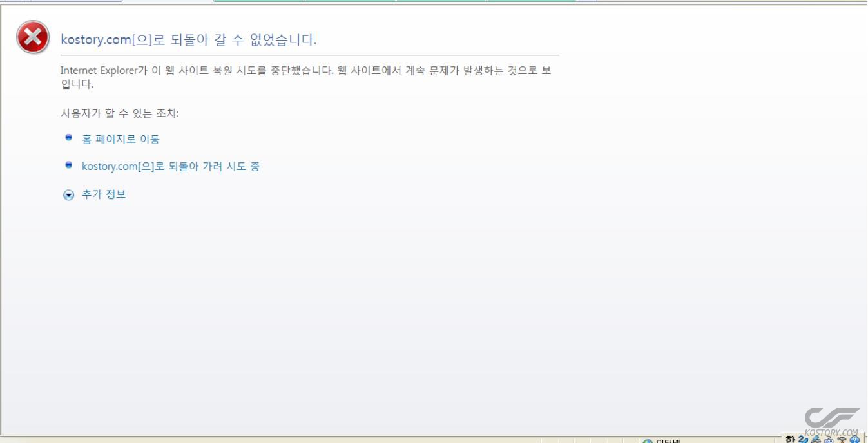This screenshot has height=443, width=868.
Task: Click the 'Internet Explorer가 이 웹 사이트 복원' paragraph
Action: tap(306, 77)
